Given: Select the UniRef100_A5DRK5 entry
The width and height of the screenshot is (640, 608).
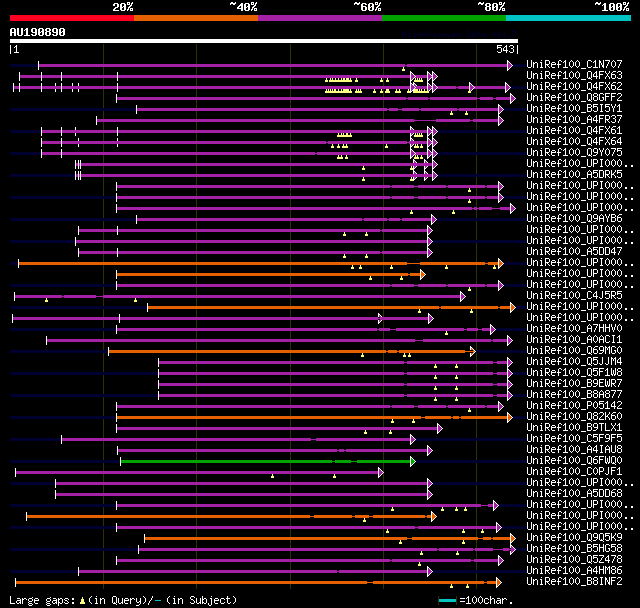Looking at the screenshot, I should 574,175.
